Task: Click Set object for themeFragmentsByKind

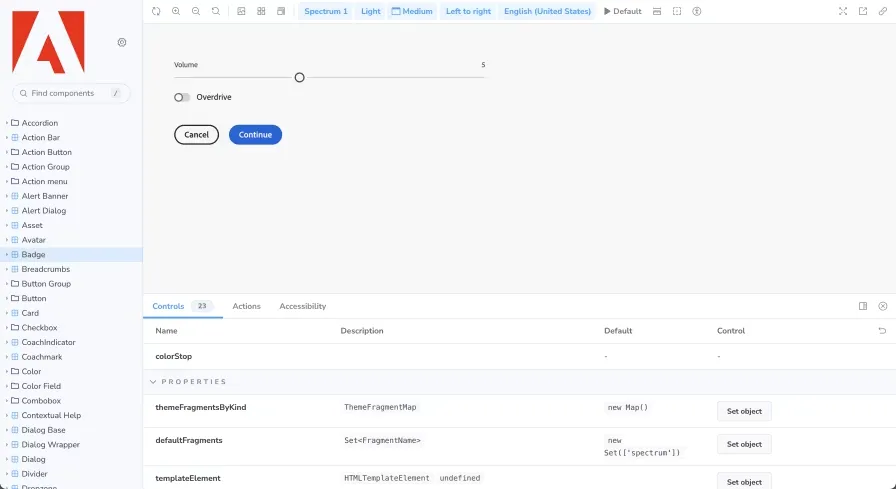Action: pyautogui.click(x=744, y=411)
